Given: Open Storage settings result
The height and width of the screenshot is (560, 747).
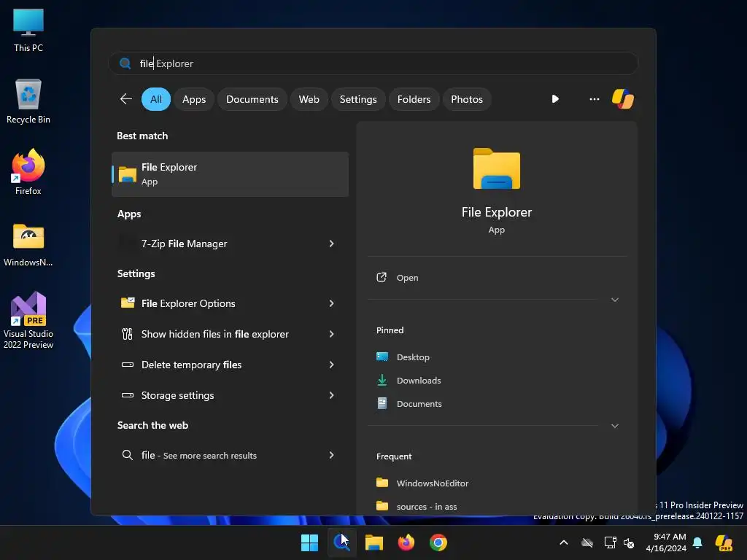Looking at the screenshot, I should [x=230, y=394].
